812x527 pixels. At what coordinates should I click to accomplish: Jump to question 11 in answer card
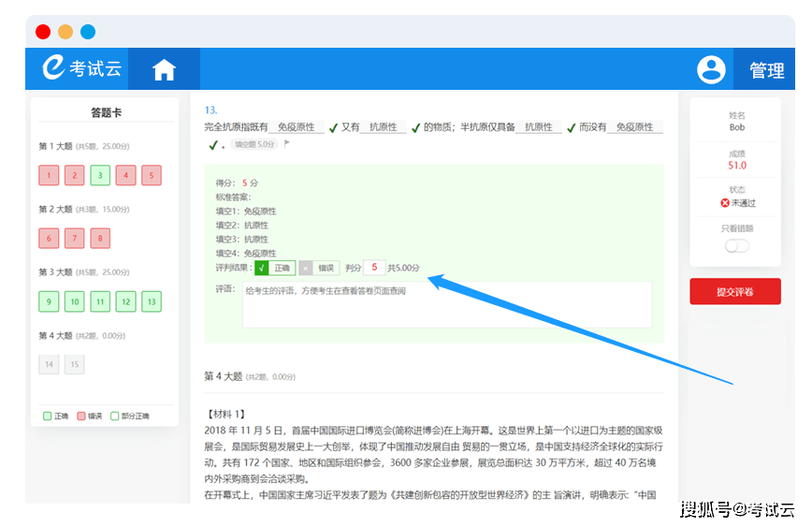tap(100, 301)
